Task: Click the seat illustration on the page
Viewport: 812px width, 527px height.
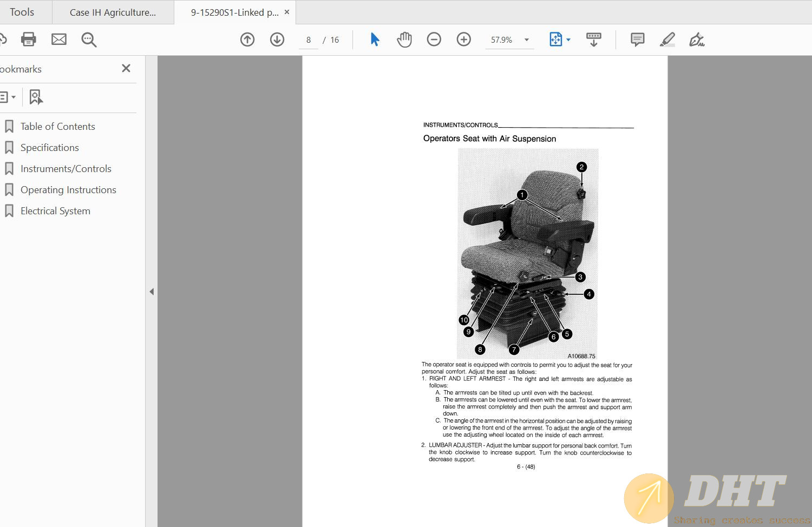Action: click(528, 254)
